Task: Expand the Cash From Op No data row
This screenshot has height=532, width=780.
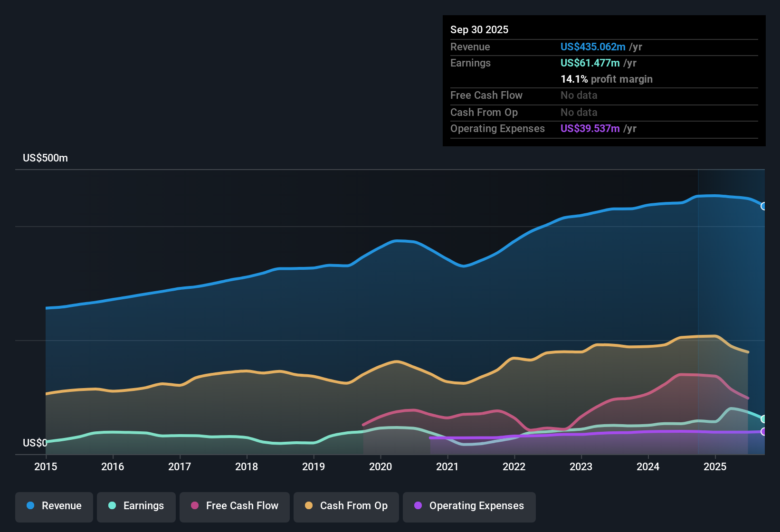Action: [x=579, y=113]
